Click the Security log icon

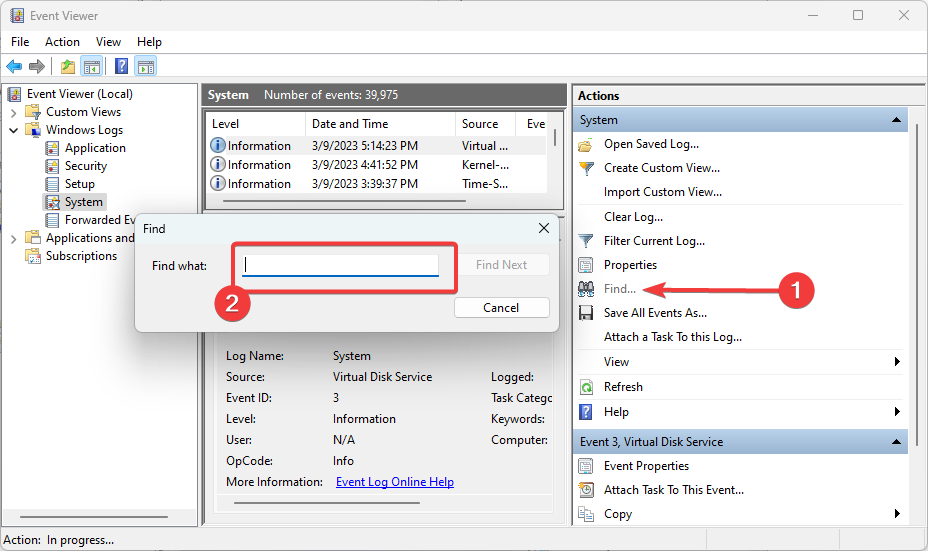pyautogui.click(x=53, y=166)
